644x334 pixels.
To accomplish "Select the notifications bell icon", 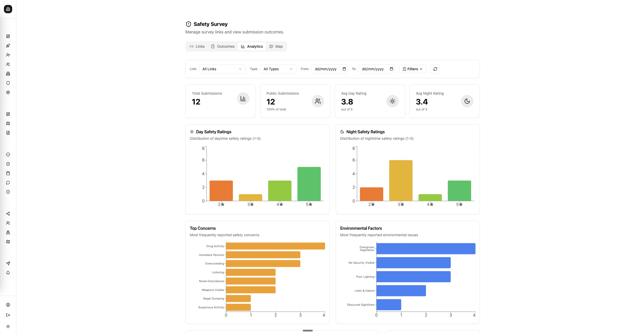I will (x=8, y=273).
